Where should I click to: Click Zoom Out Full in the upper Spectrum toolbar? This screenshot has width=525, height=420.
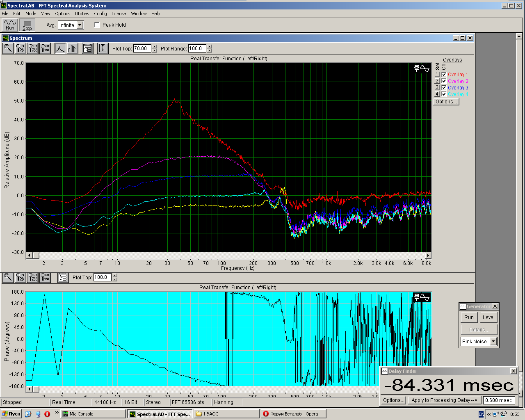pos(45,48)
